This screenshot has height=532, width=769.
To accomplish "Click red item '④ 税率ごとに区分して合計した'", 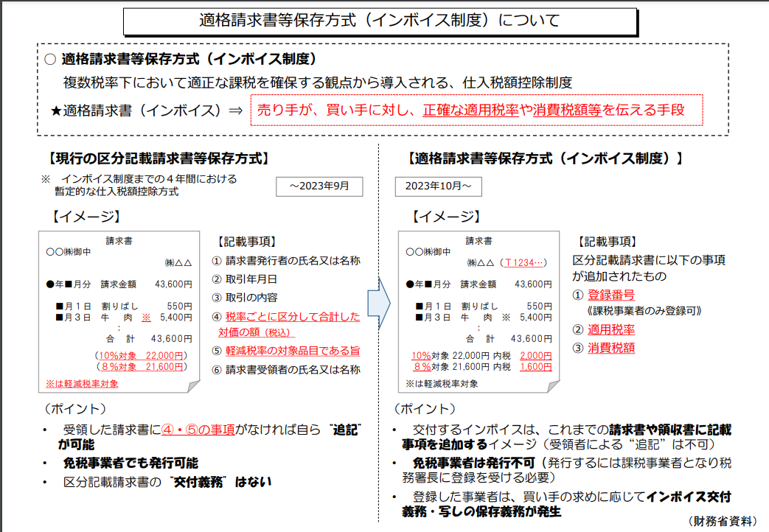I will pos(286,317).
